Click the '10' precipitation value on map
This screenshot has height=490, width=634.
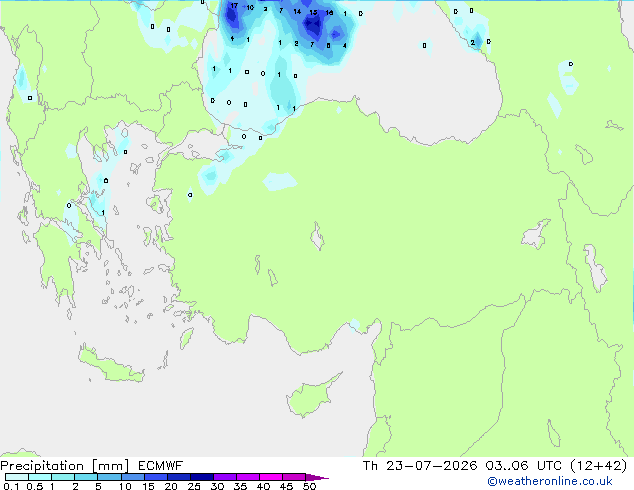(250, 7)
